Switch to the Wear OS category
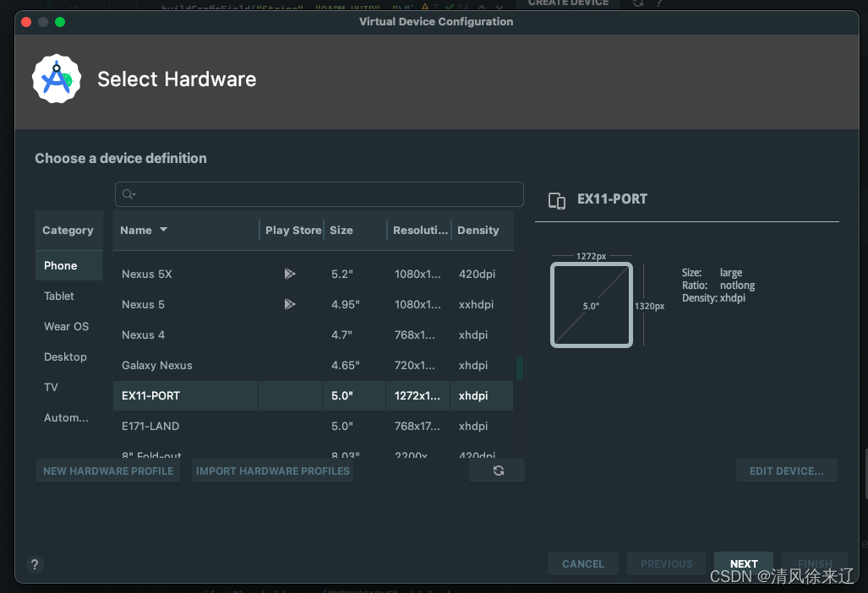 coord(66,326)
